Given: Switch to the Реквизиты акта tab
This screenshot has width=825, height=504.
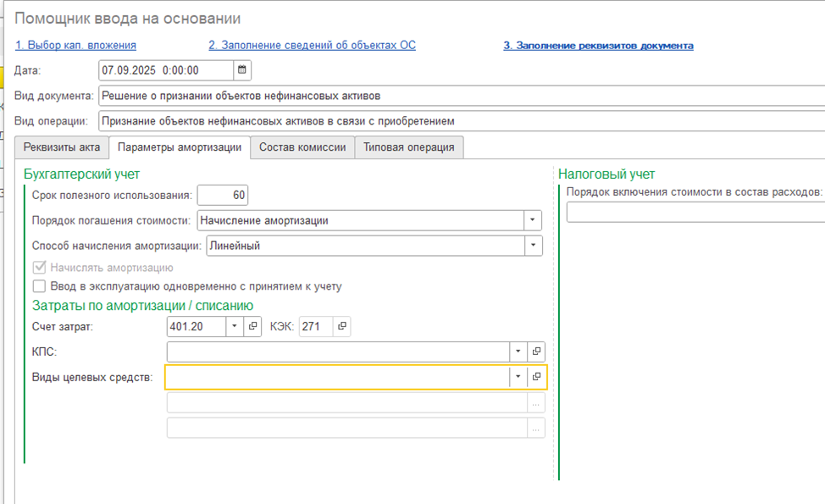Looking at the screenshot, I should 62,147.
